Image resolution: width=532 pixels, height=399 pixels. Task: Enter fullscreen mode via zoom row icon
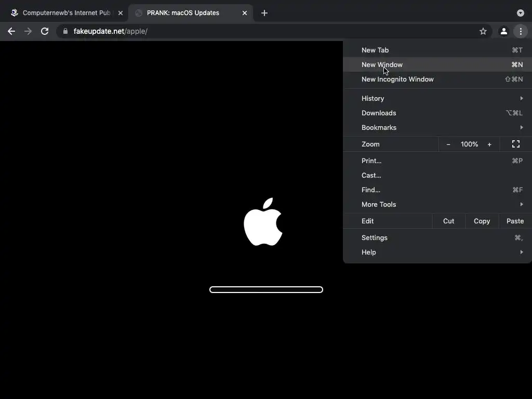[x=516, y=144]
